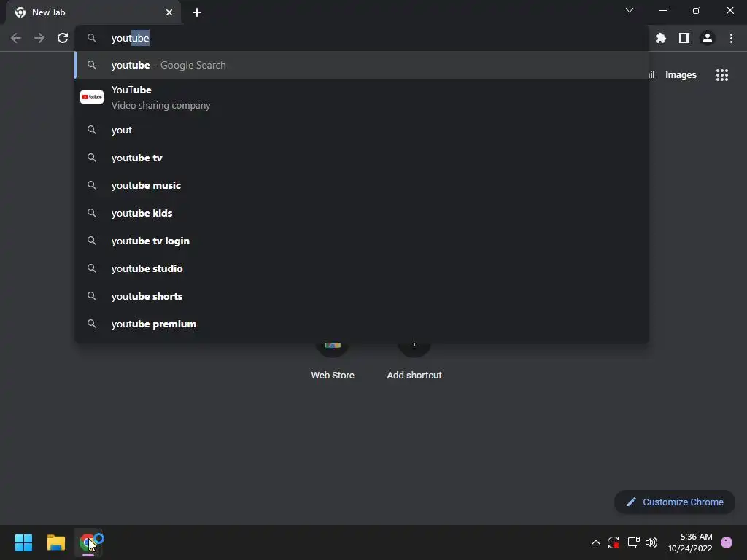Choose 'youtube - Google Search' suggestion

click(362, 65)
